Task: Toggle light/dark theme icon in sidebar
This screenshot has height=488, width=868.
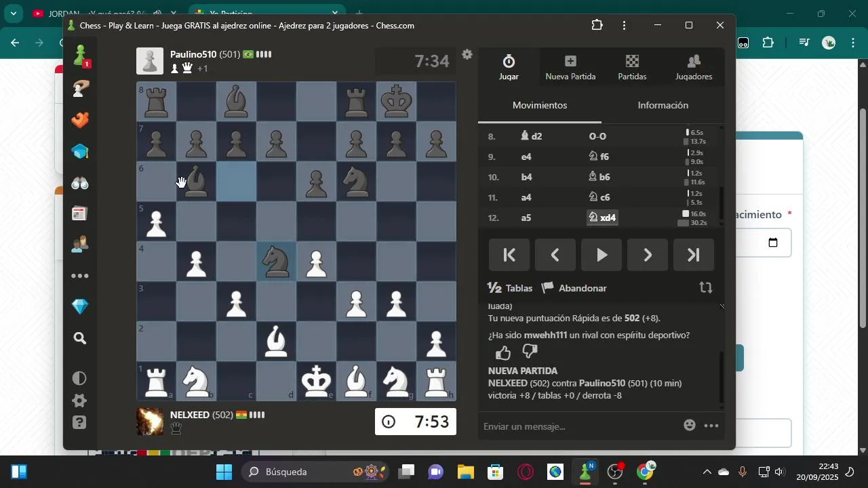Action: 79,378
